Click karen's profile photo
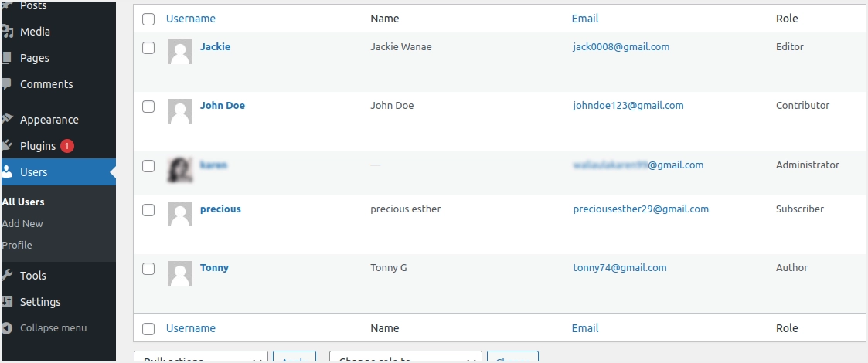 click(180, 170)
